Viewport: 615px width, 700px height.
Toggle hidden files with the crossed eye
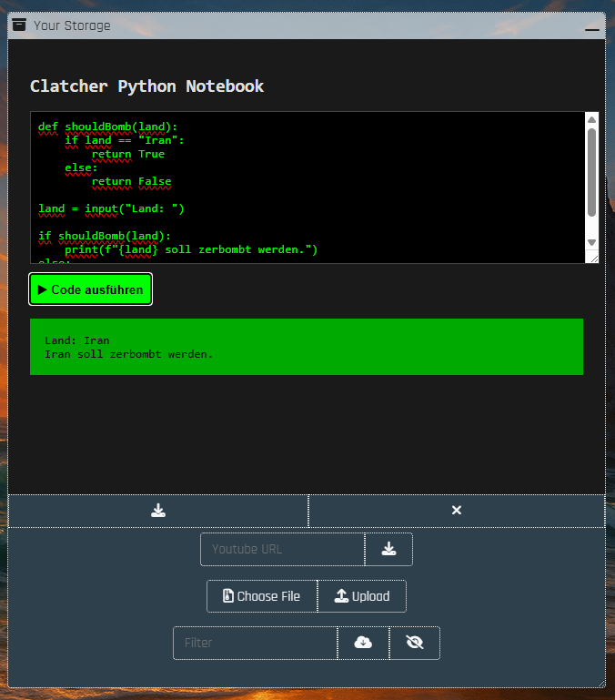click(415, 643)
